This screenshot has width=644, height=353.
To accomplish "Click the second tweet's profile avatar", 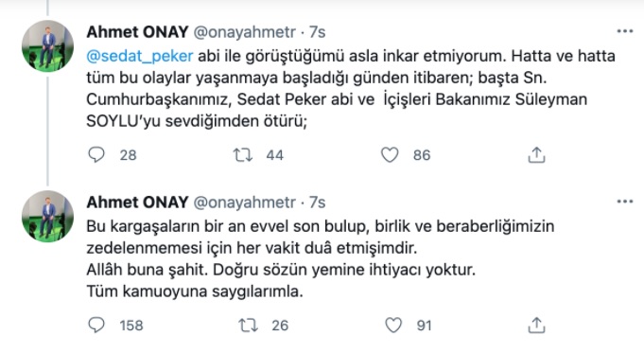I will (x=47, y=216).
